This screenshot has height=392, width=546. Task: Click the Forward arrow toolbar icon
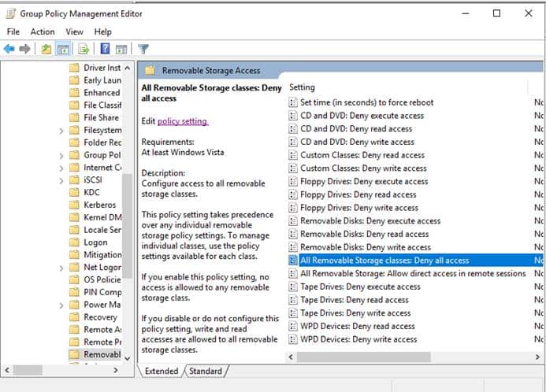coord(25,49)
